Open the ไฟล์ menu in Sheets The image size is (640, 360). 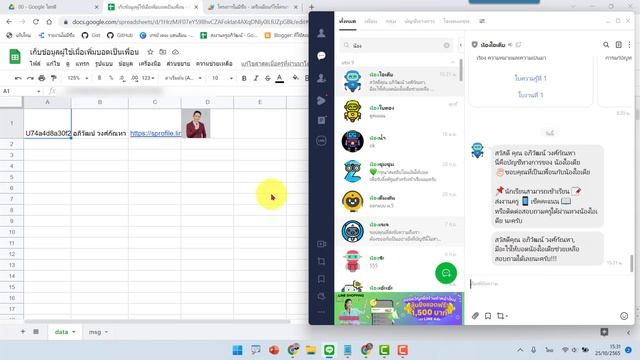[35, 64]
